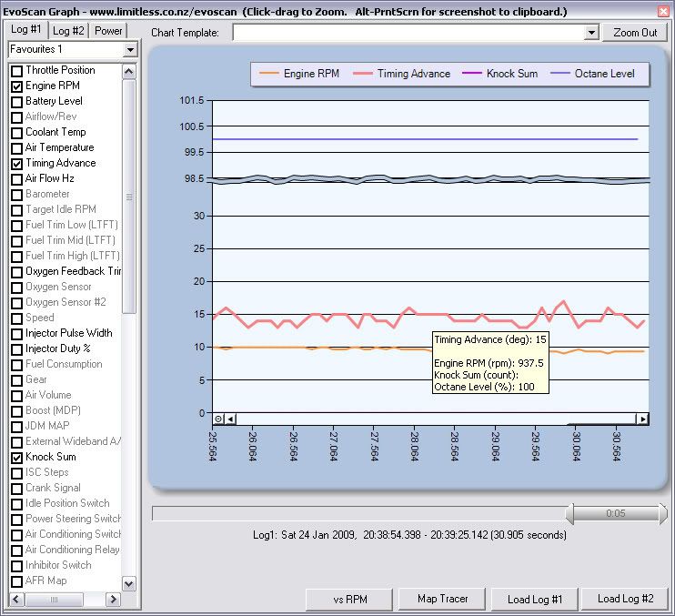Check the Air Flow Hz checkbox

coord(16,179)
